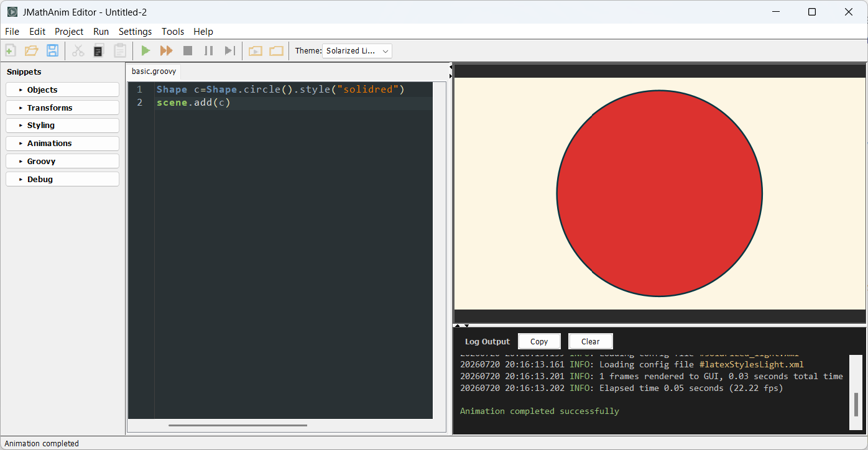The height and width of the screenshot is (450, 868).
Task: Open the Project menu
Action: click(x=69, y=32)
